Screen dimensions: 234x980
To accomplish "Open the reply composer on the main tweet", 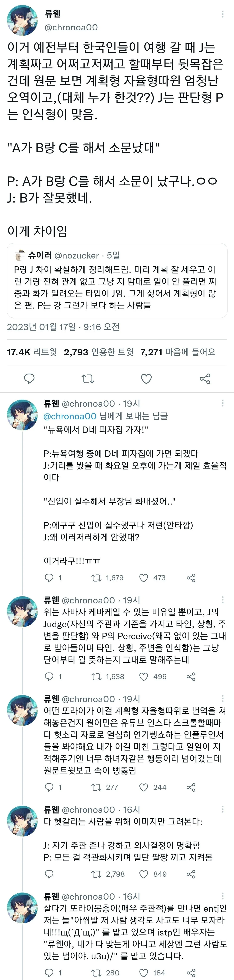I will coord(29,379).
